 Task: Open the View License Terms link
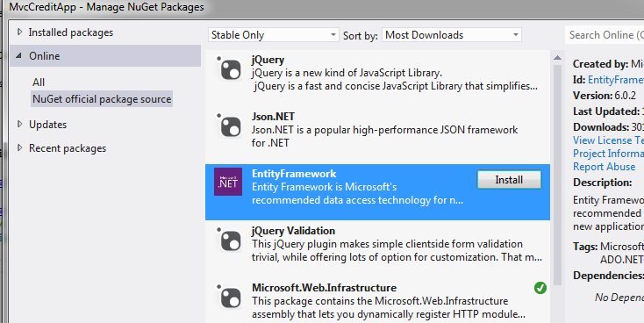point(608,140)
